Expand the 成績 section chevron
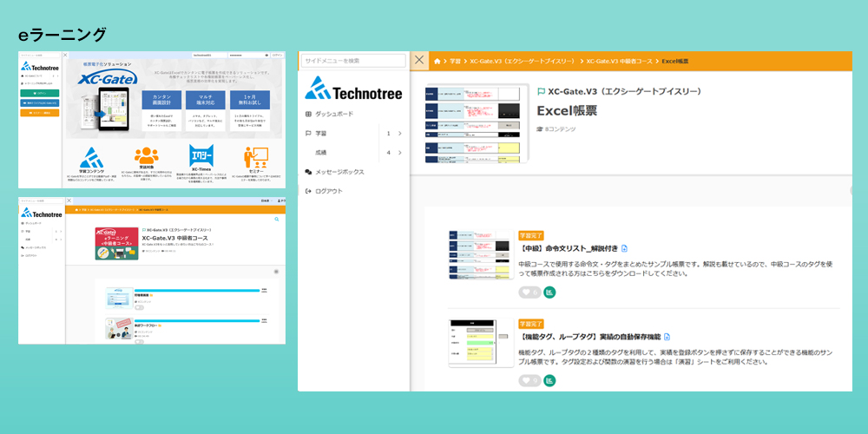The height and width of the screenshot is (434, 868). click(x=399, y=153)
